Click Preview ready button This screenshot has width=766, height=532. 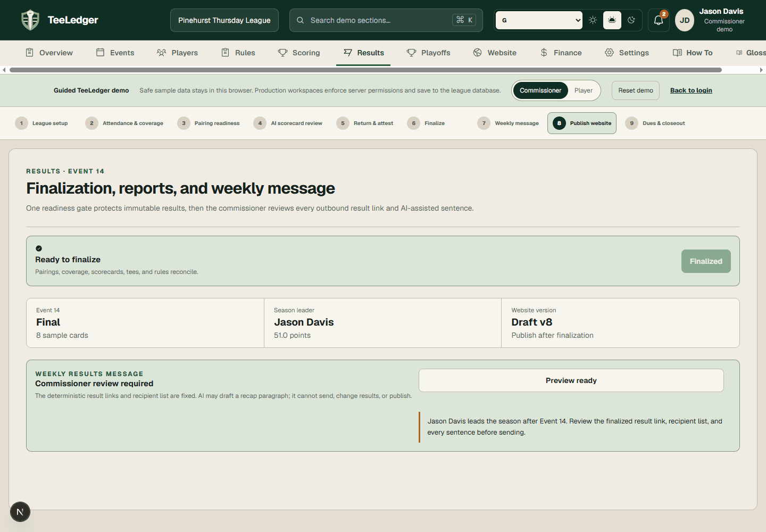click(571, 380)
